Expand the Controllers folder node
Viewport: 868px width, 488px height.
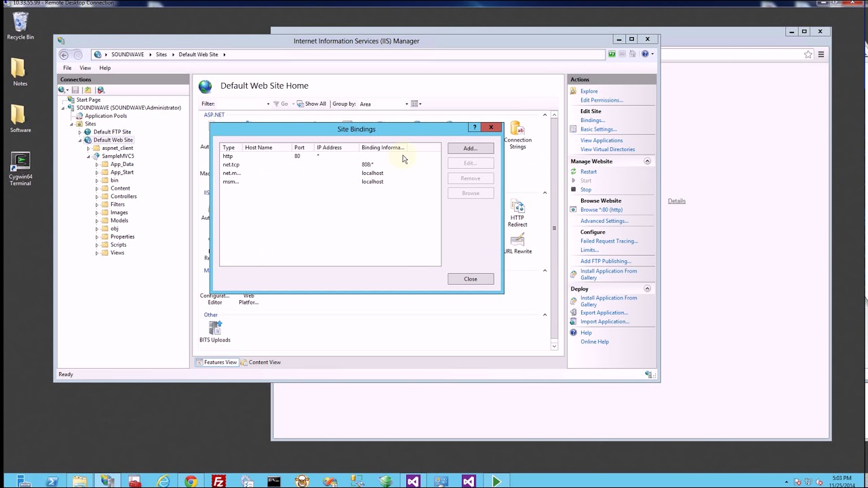(97, 197)
